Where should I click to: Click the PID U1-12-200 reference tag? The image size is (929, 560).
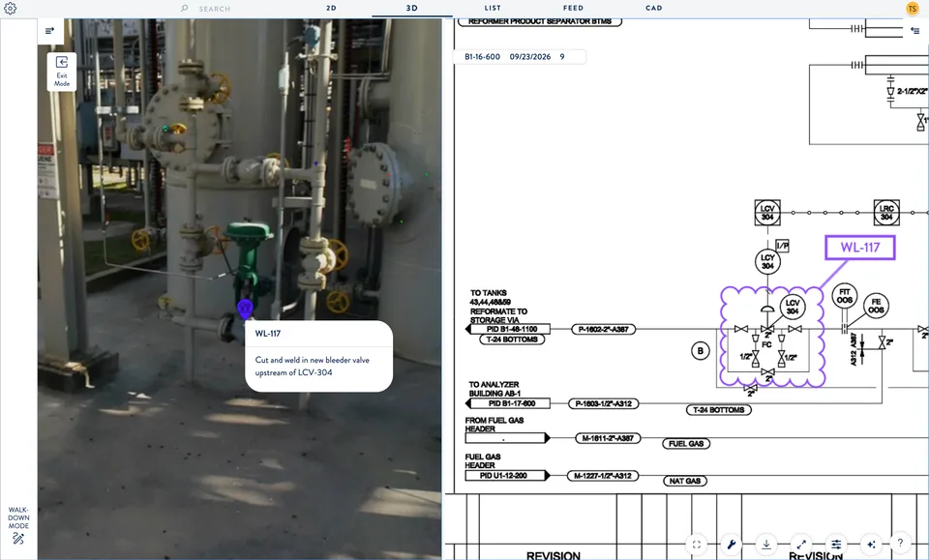click(x=507, y=475)
